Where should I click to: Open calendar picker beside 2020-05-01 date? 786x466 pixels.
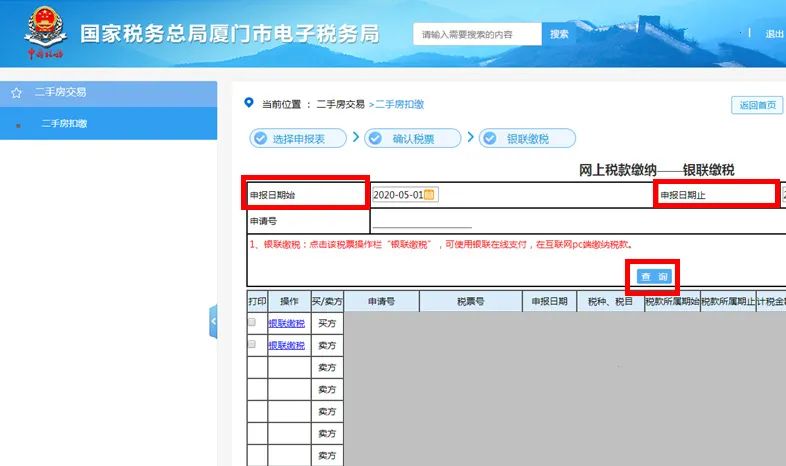pos(429,195)
